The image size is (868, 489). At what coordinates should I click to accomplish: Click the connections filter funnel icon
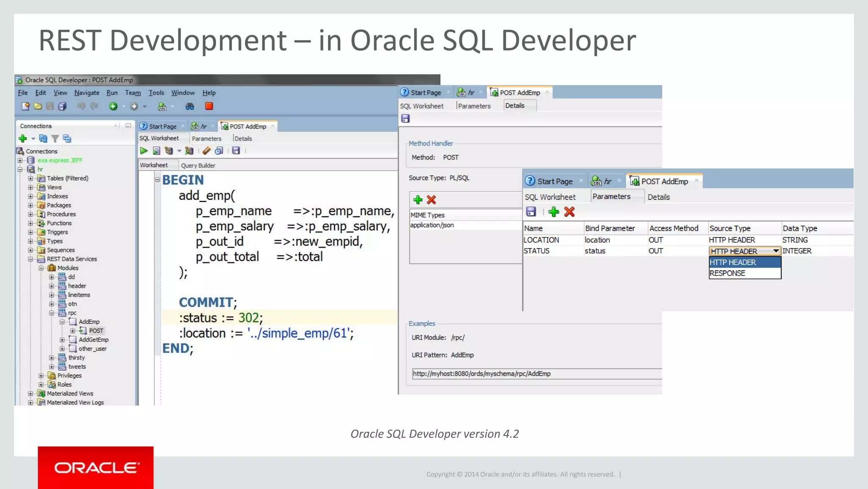pos(55,138)
